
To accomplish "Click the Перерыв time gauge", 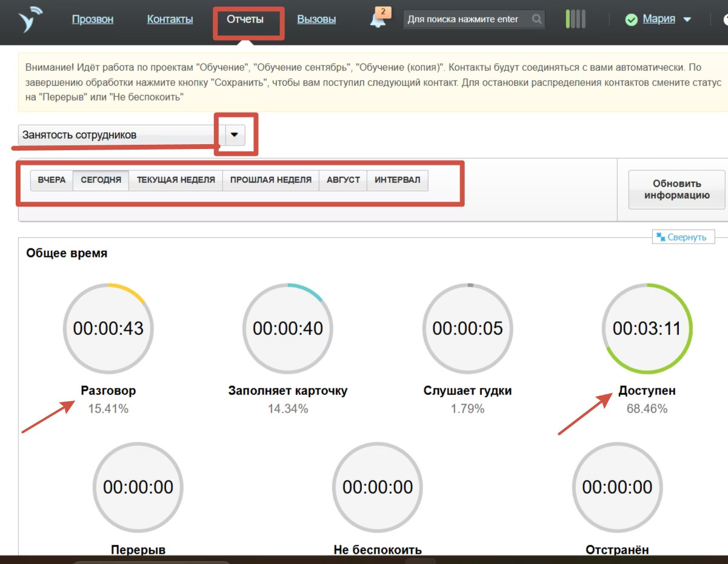I will [x=138, y=486].
